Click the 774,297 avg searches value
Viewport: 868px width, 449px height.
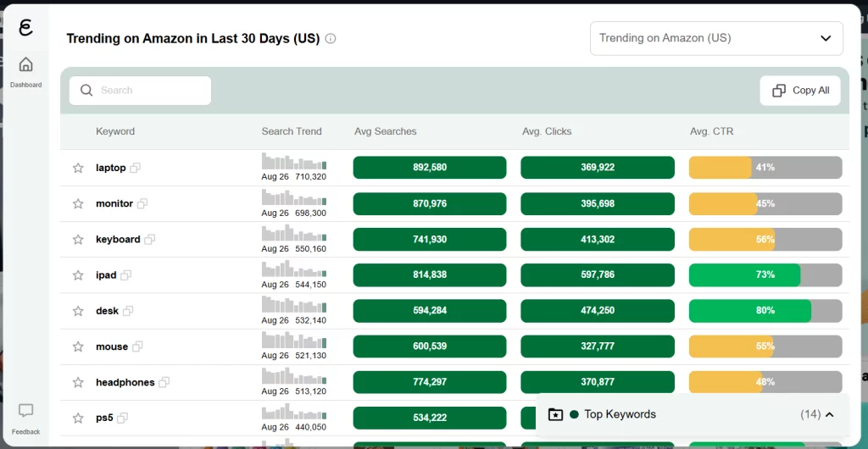(430, 382)
